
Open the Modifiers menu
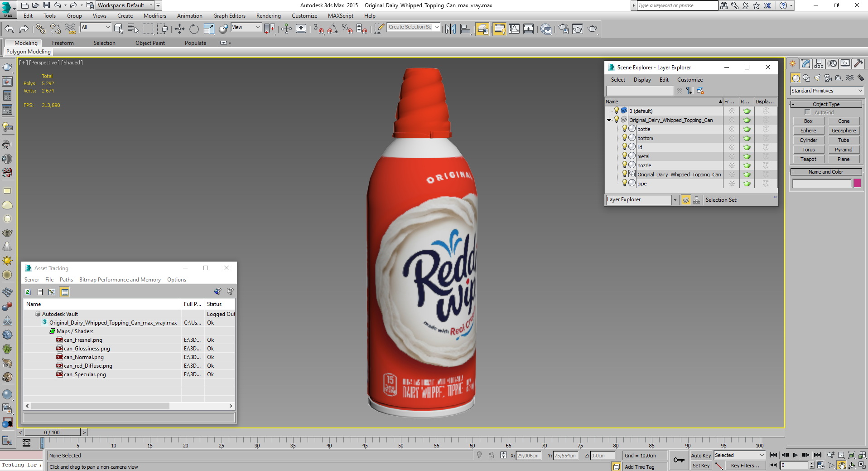pyautogui.click(x=154, y=16)
